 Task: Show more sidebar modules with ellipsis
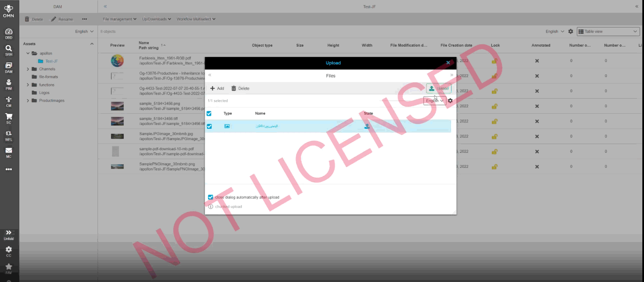click(x=9, y=170)
